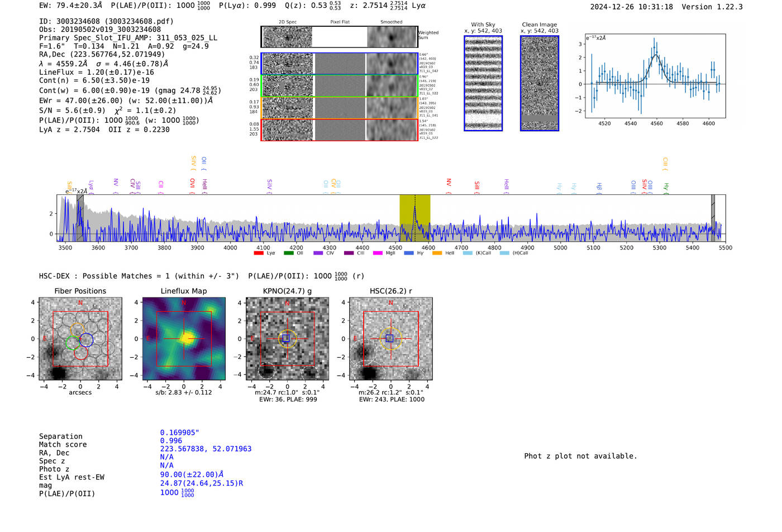Select the green-bordered 2D spectrum row
Viewport: 782px width, 532px height.
[x=340, y=86]
